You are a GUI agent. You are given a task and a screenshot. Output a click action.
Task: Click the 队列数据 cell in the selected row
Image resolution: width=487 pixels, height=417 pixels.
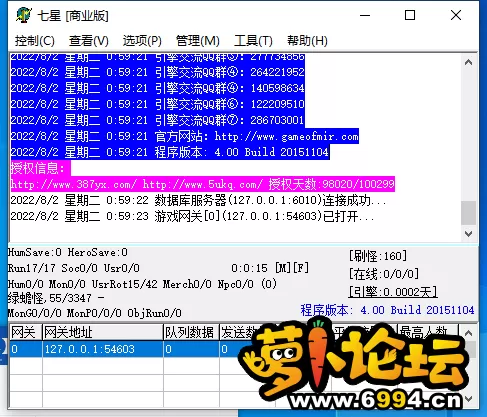click(x=191, y=349)
